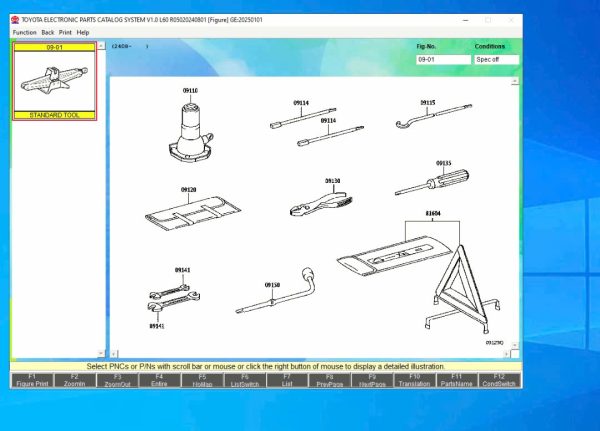
Task: Minimize the parts catalog window
Action: tap(466, 20)
